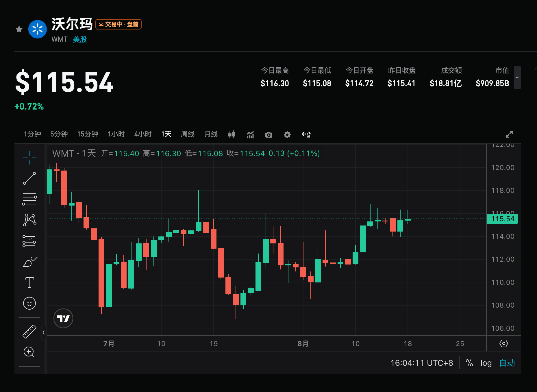
Task: Toggle 自动 auto scale mode
Action: point(507,363)
